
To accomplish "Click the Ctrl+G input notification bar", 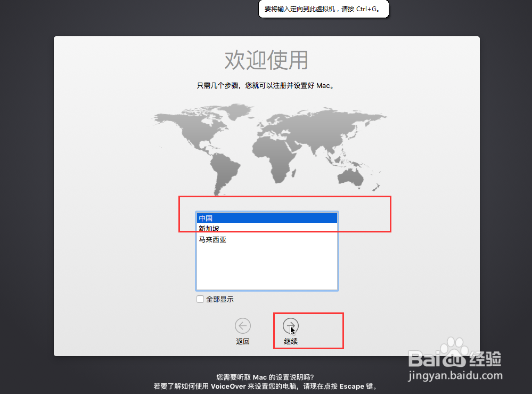I will [x=323, y=9].
